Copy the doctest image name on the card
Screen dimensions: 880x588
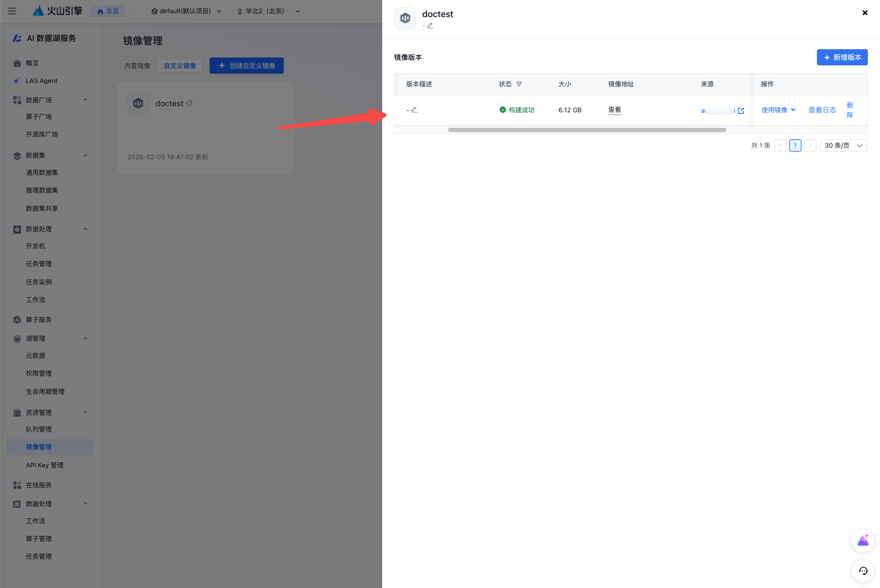click(190, 103)
